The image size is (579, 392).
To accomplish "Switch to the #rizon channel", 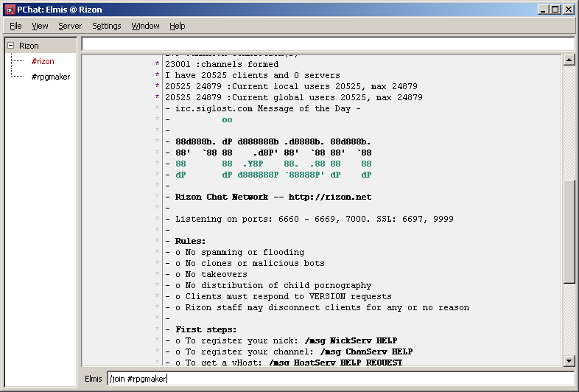I will tap(43, 61).
